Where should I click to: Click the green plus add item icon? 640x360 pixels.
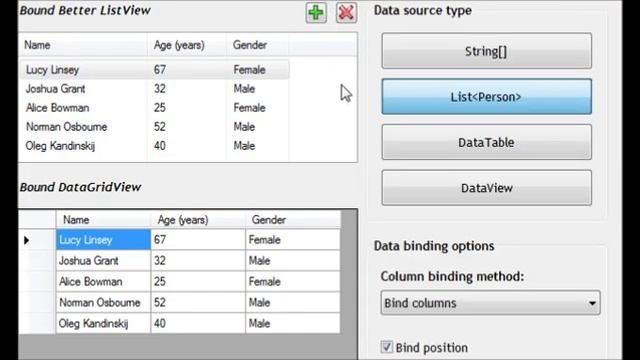pyautogui.click(x=316, y=13)
